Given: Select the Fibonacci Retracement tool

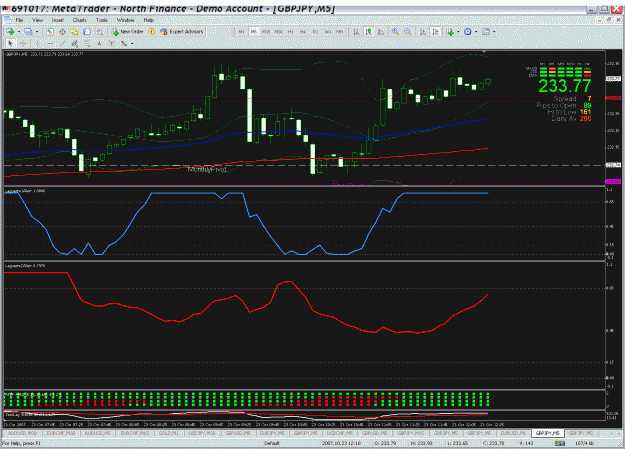Looking at the screenshot, I should [x=87, y=43].
